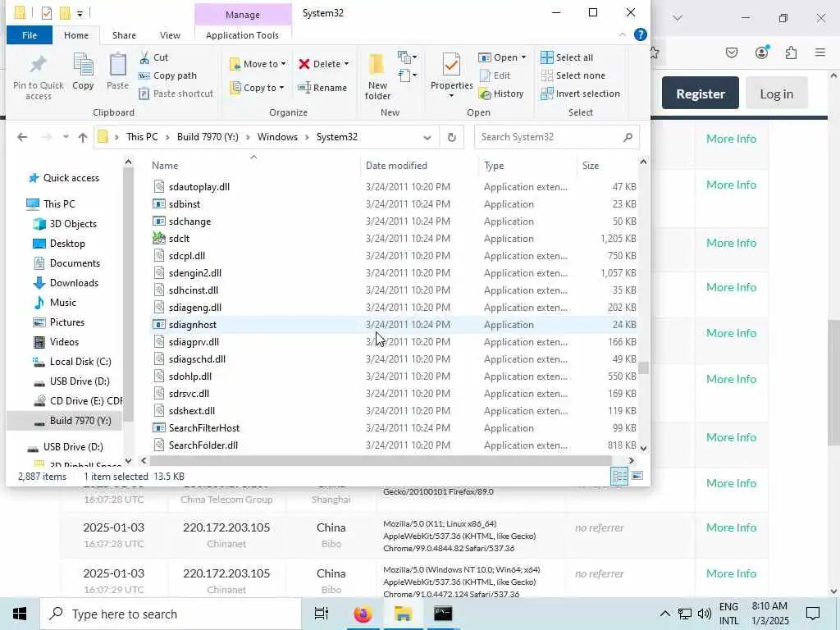Open the New item dropdown
Screen dimensions: 840x630
[x=407, y=57]
